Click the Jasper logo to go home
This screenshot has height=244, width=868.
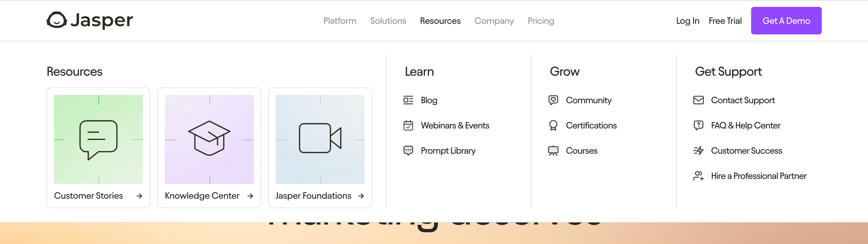(x=90, y=20)
